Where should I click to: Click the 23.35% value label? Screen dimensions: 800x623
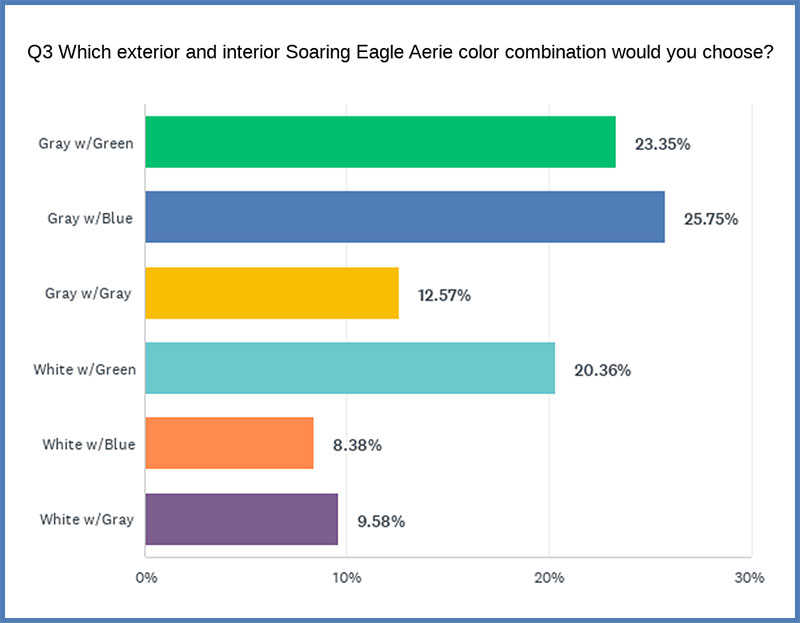(x=663, y=143)
